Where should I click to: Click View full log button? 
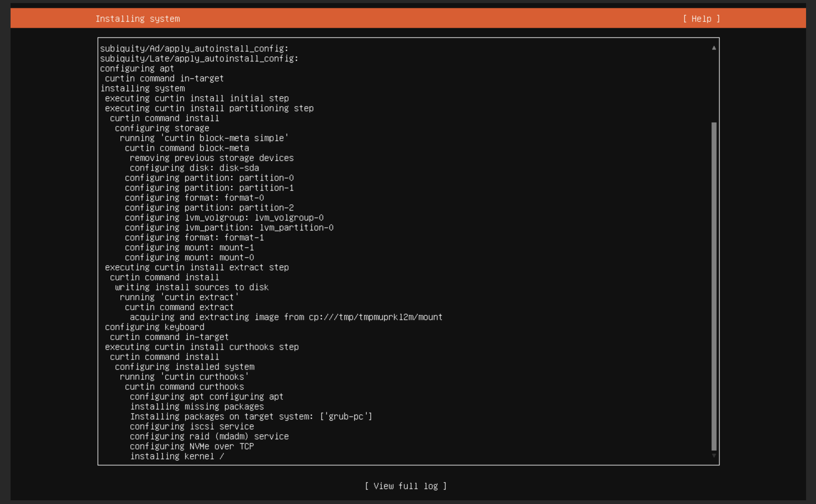(406, 486)
